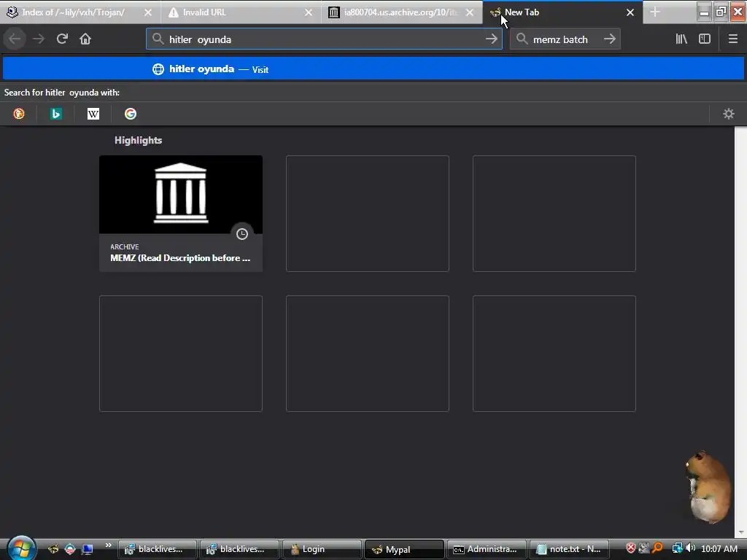
Task: Close the Invalid URL tab
Action: click(309, 12)
